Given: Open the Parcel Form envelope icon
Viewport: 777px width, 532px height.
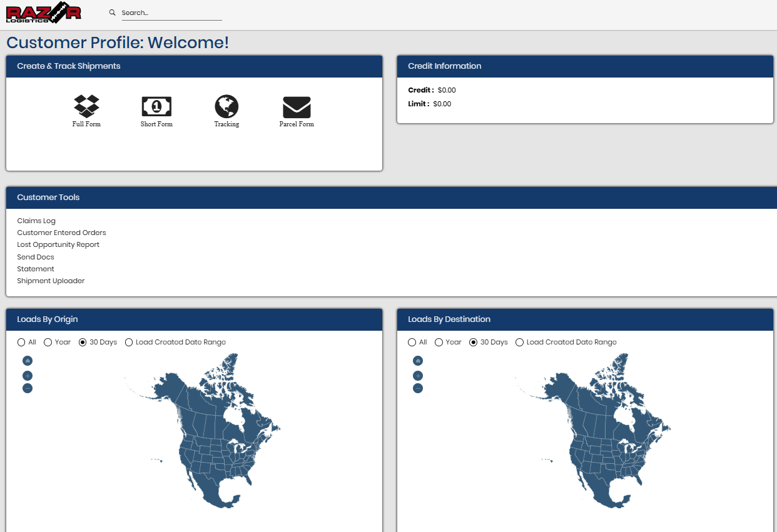Looking at the screenshot, I should (x=297, y=108).
